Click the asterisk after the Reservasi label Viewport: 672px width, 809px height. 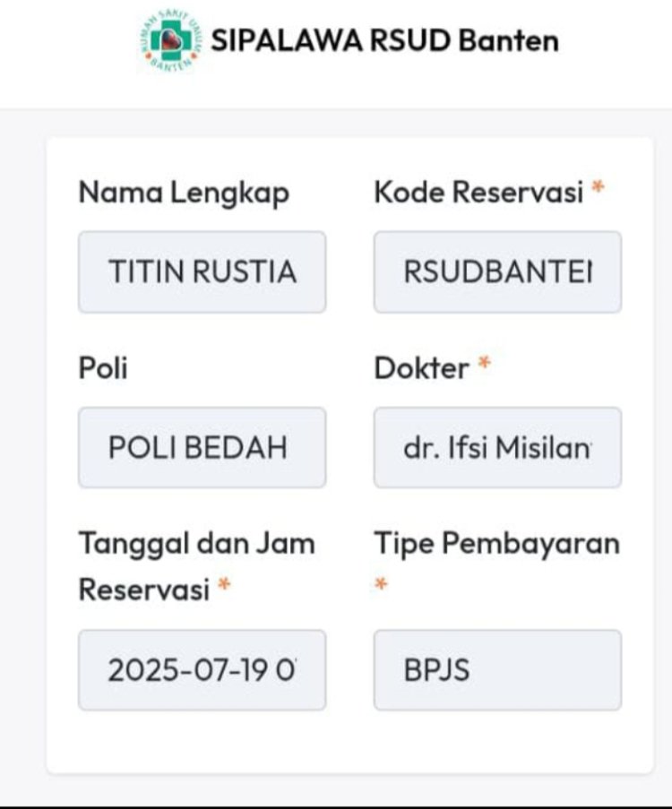pos(224,587)
